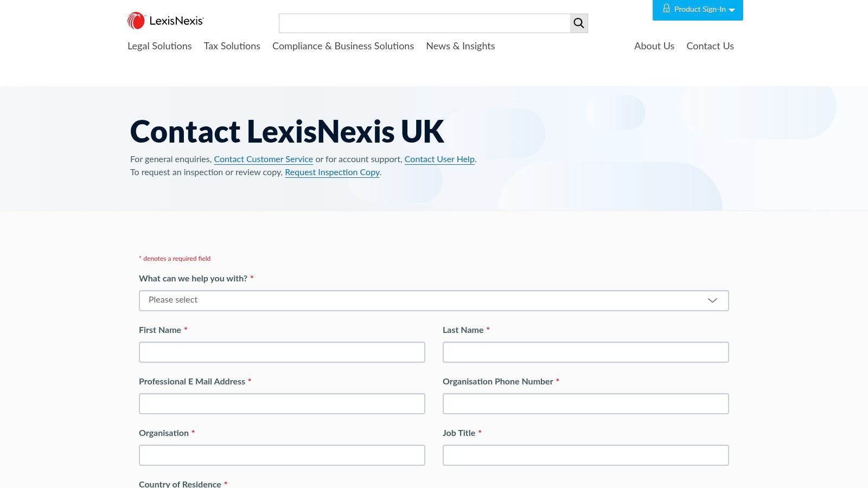
Task: Click the lock icon on Product Sign-In
Action: [666, 9]
